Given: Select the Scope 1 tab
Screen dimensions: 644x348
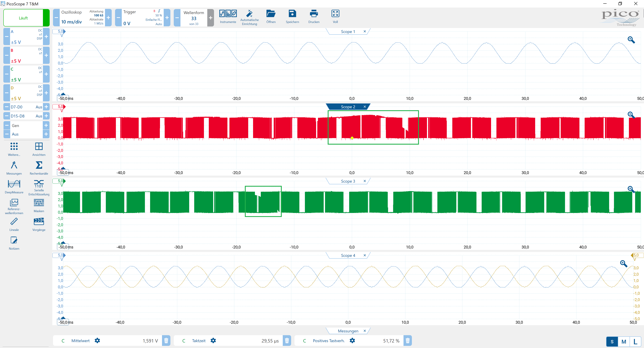Looking at the screenshot, I should point(348,31).
